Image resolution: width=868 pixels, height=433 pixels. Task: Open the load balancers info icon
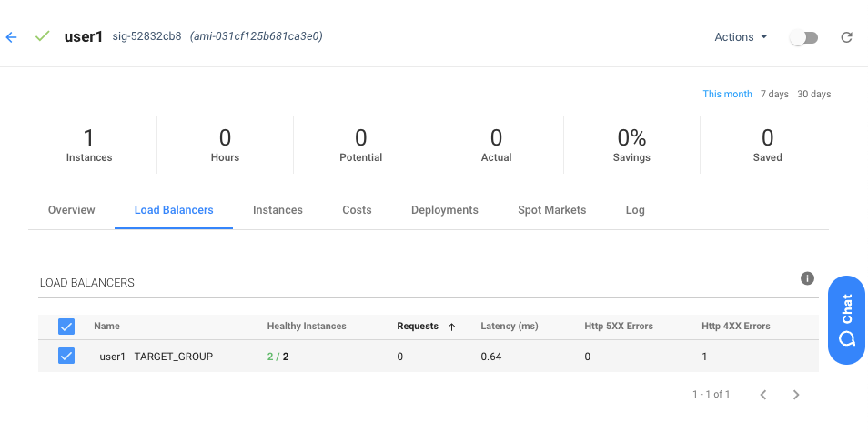click(807, 278)
